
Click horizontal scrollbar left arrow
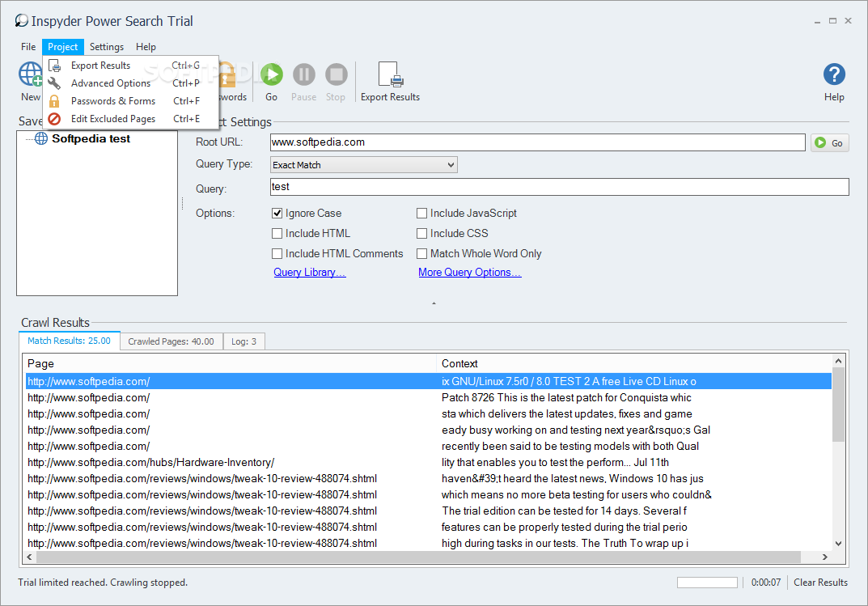[30, 557]
